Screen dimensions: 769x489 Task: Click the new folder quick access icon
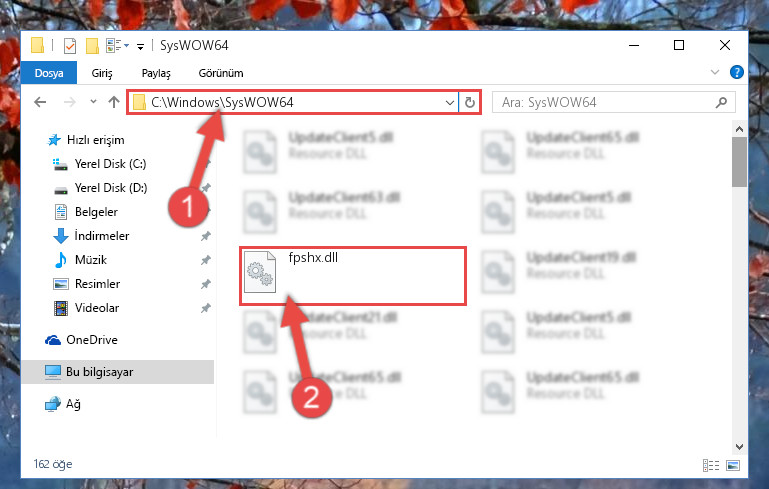pos(92,46)
